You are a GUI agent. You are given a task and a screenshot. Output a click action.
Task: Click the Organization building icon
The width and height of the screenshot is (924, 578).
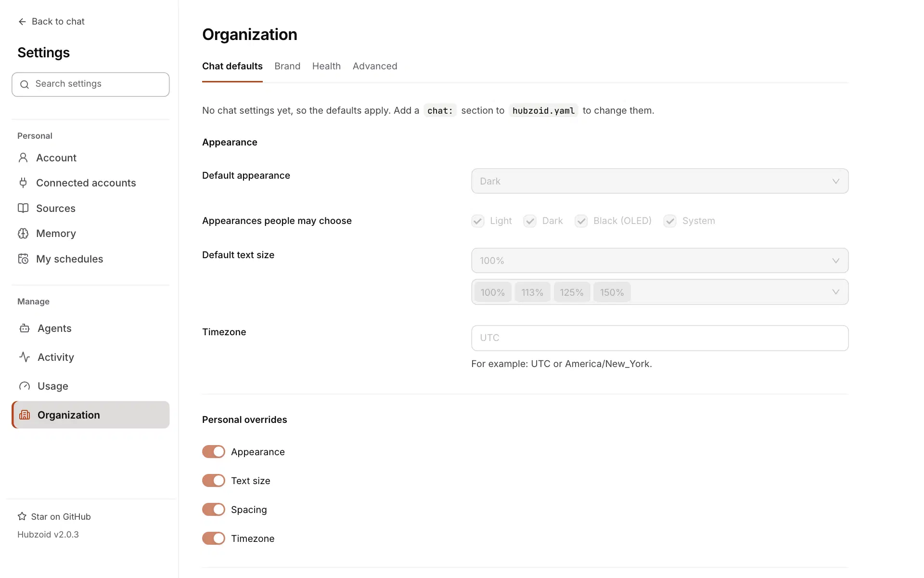tap(25, 415)
